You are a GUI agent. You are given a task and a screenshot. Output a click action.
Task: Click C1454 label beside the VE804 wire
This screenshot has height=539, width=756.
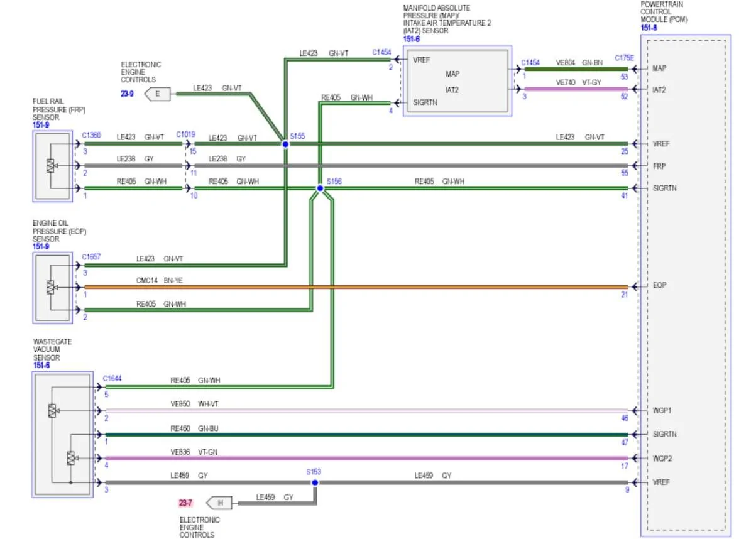tap(530, 63)
